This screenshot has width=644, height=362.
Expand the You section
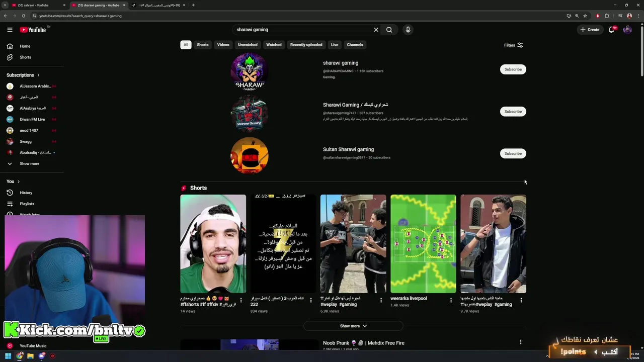[14, 182]
